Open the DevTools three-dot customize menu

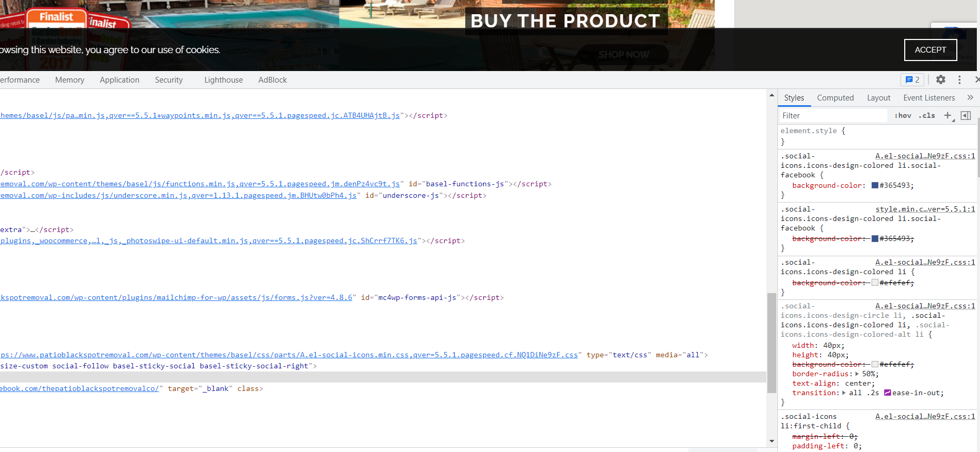click(959, 79)
